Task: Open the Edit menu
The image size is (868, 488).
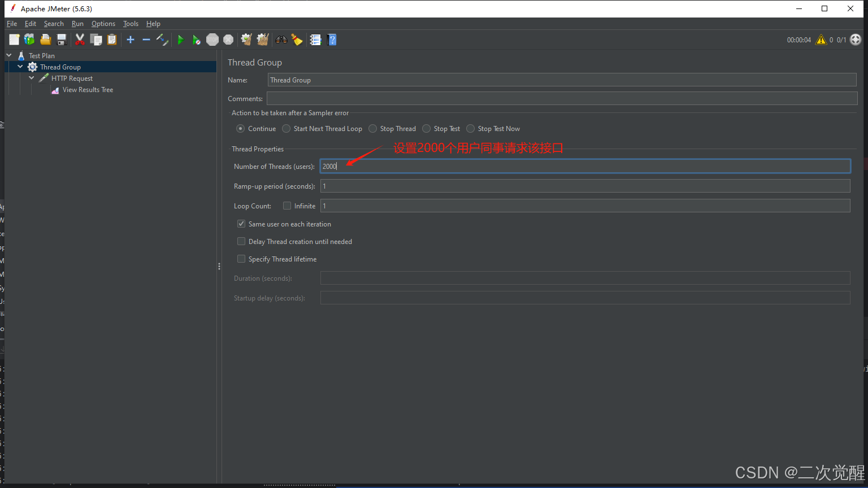Action: point(31,24)
